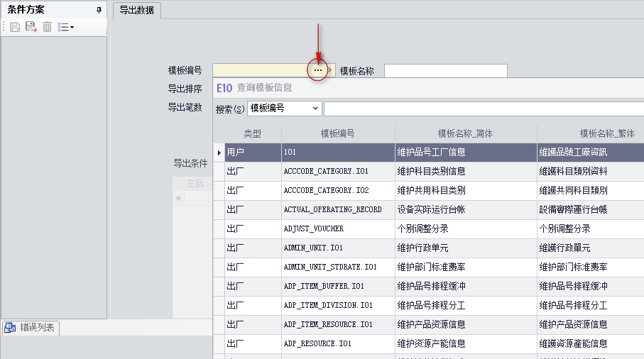Click the 维护部门标准费率 simplified cell

click(x=466, y=267)
